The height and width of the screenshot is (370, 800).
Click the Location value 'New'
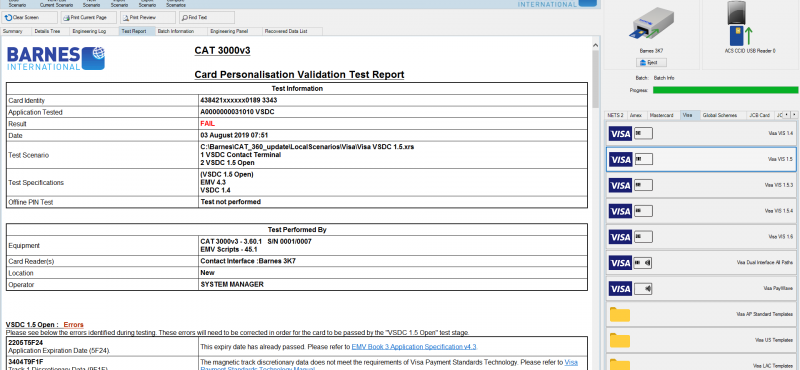click(208, 273)
